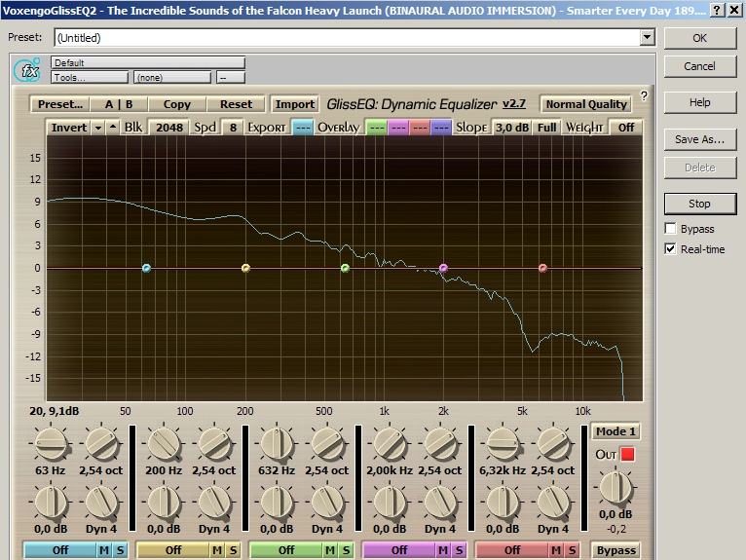Copy settings with the Copy button
746x560 pixels.
pos(177,104)
